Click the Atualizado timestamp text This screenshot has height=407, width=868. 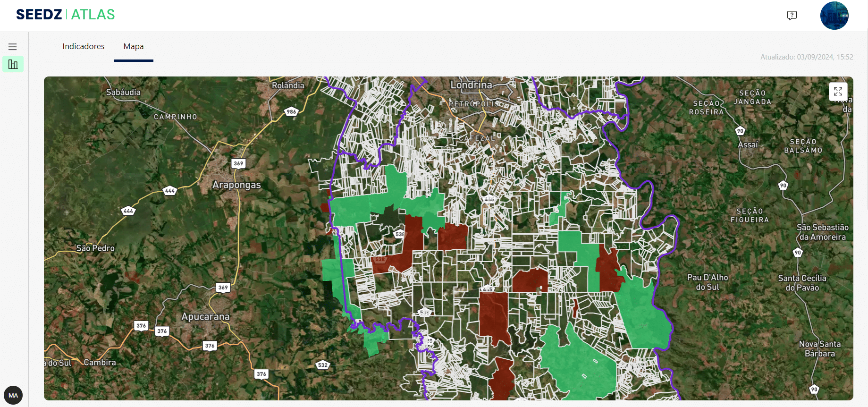click(807, 57)
